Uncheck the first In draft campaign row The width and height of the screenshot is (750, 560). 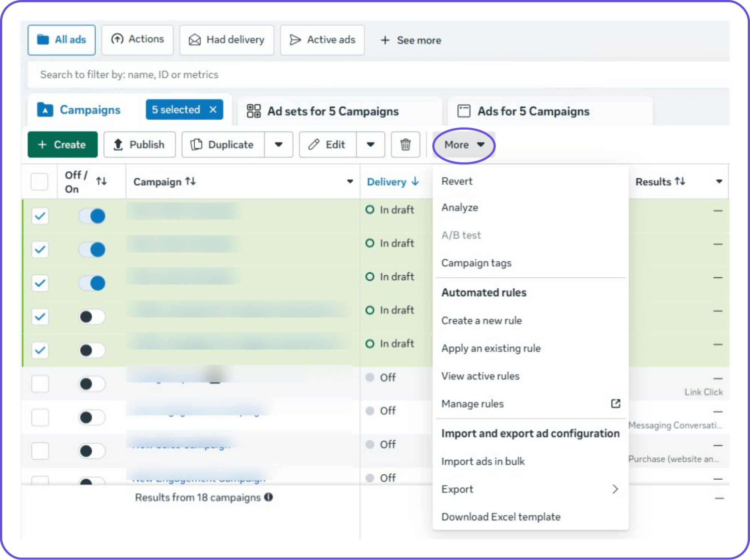[40, 216]
